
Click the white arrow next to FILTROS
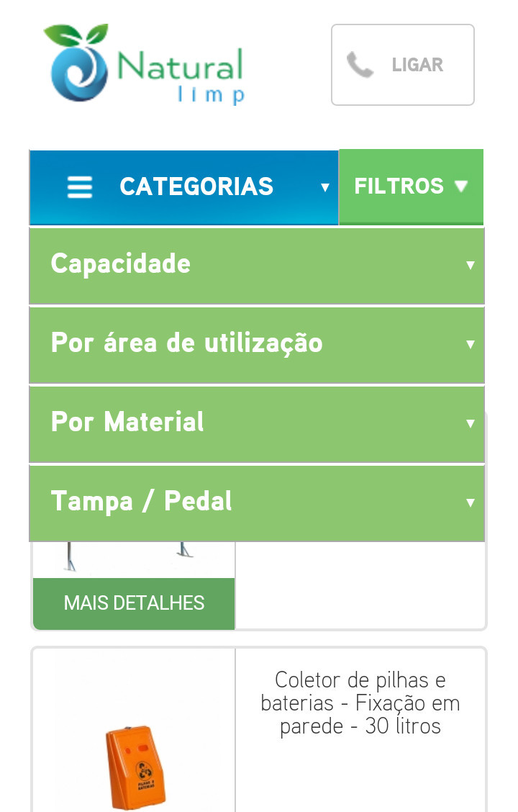click(x=462, y=186)
